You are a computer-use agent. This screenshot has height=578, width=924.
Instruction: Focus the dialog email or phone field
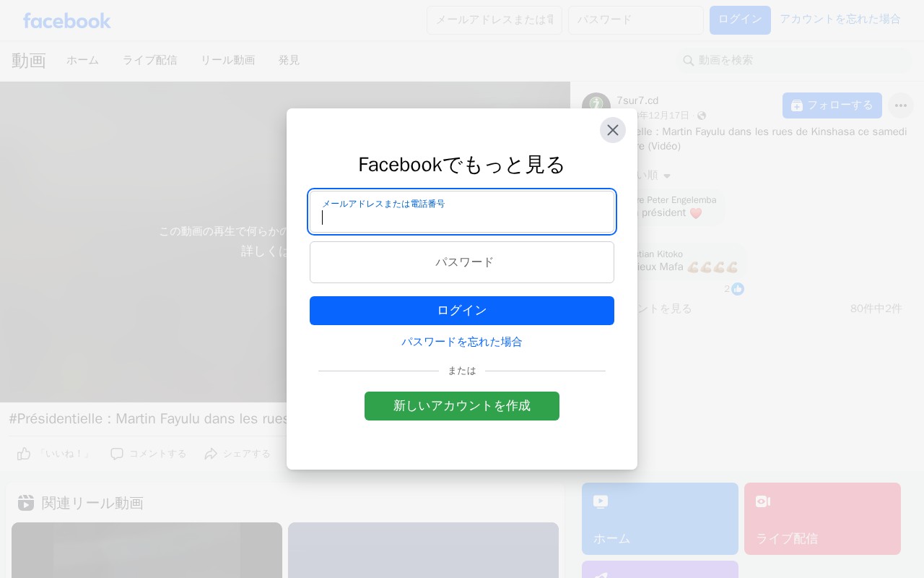pos(462,212)
